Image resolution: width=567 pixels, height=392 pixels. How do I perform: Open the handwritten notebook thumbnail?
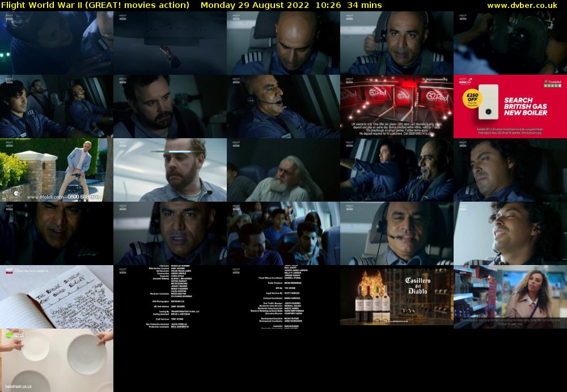click(x=56, y=297)
